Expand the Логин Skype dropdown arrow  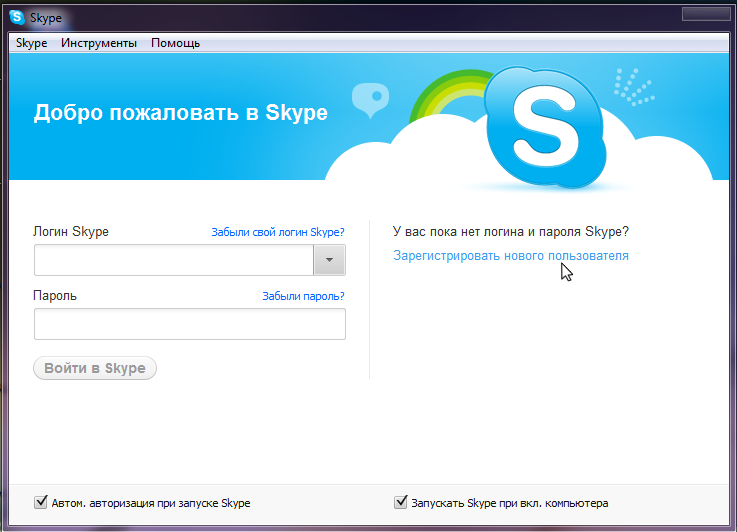(329, 260)
